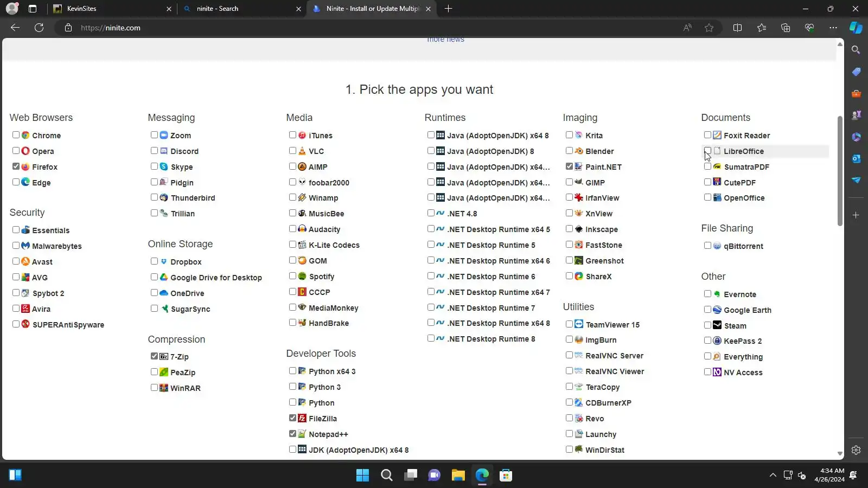The height and width of the screenshot is (488, 868).
Task: Open File Explorer from the taskbar
Action: coord(458,476)
